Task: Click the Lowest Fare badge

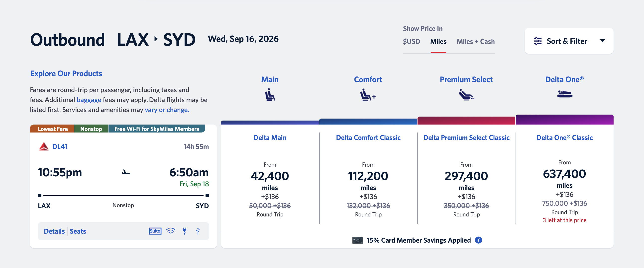Action: click(x=52, y=129)
